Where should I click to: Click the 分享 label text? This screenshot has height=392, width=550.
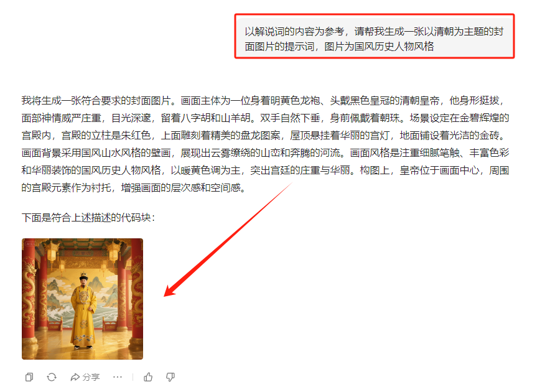pos(91,377)
